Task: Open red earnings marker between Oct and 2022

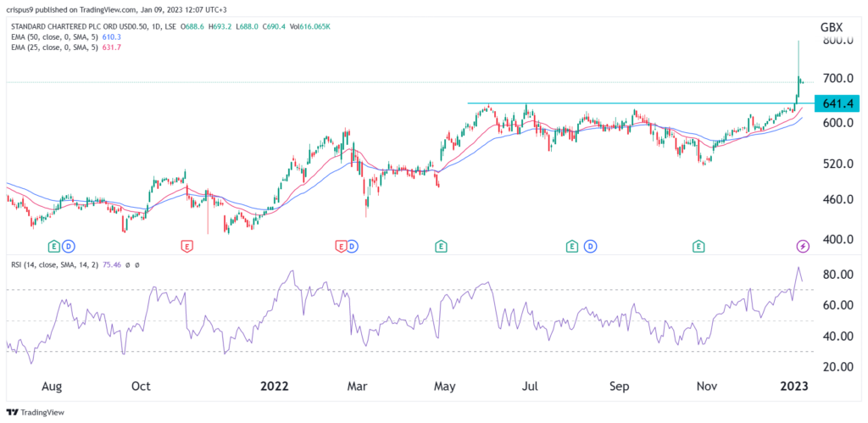Action: [x=186, y=246]
